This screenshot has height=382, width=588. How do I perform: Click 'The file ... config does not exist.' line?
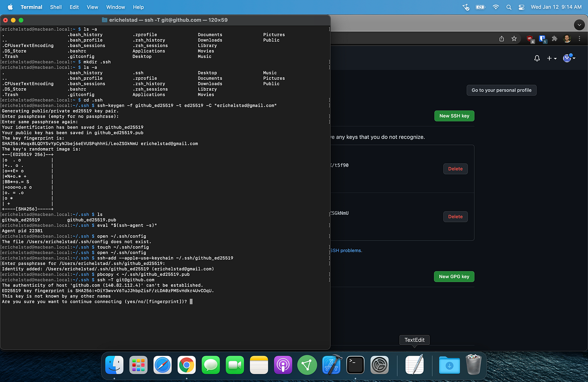(76, 242)
